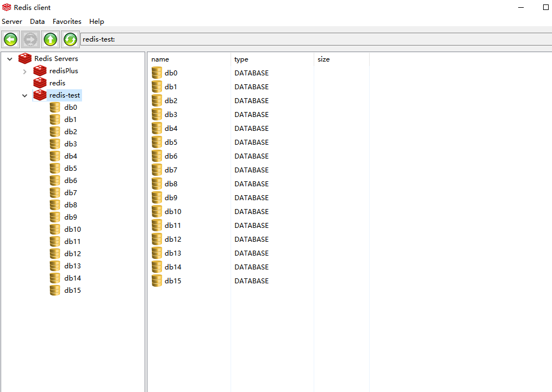Click the greyed Forward arrow toolbar button

coord(30,39)
